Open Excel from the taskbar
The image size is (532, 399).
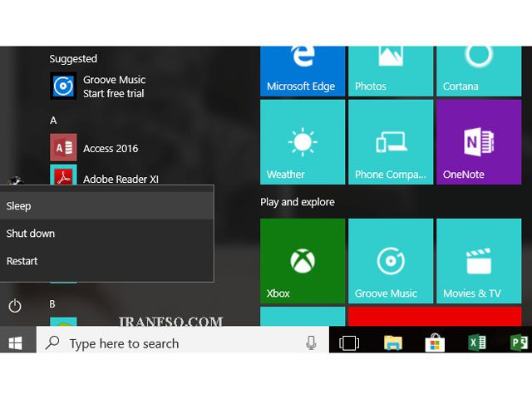coord(477,342)
